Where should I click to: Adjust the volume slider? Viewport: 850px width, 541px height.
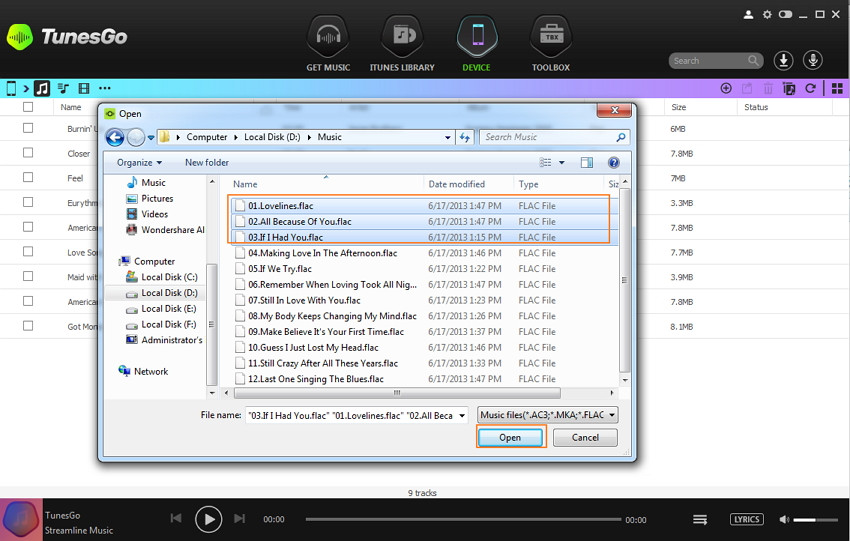click(x=815, y=520)
